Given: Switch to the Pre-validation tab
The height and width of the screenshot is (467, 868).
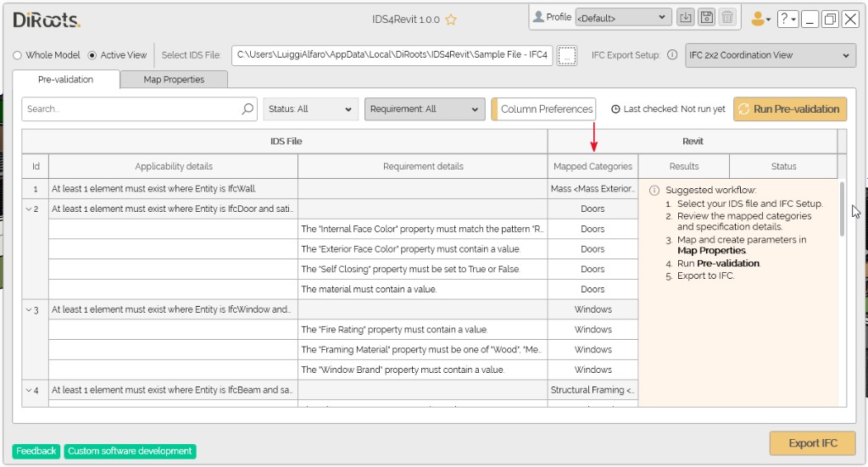Looking at the screenshot, I should point(66,79).
